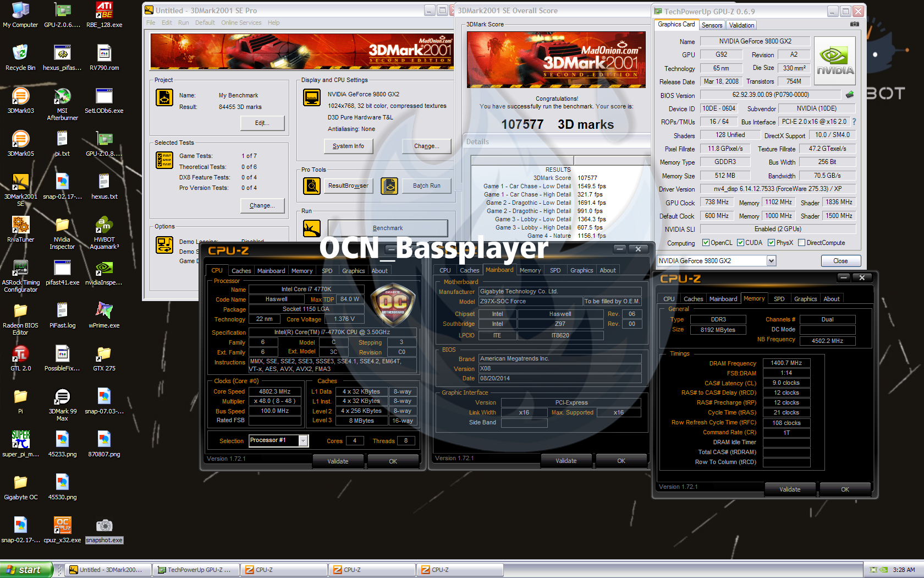The height and width of the screenshot is (578, 924).
Task: Open the GPU selection dropdown in GPU-Z
Action: pyautogui.click(x=771, y=261)
